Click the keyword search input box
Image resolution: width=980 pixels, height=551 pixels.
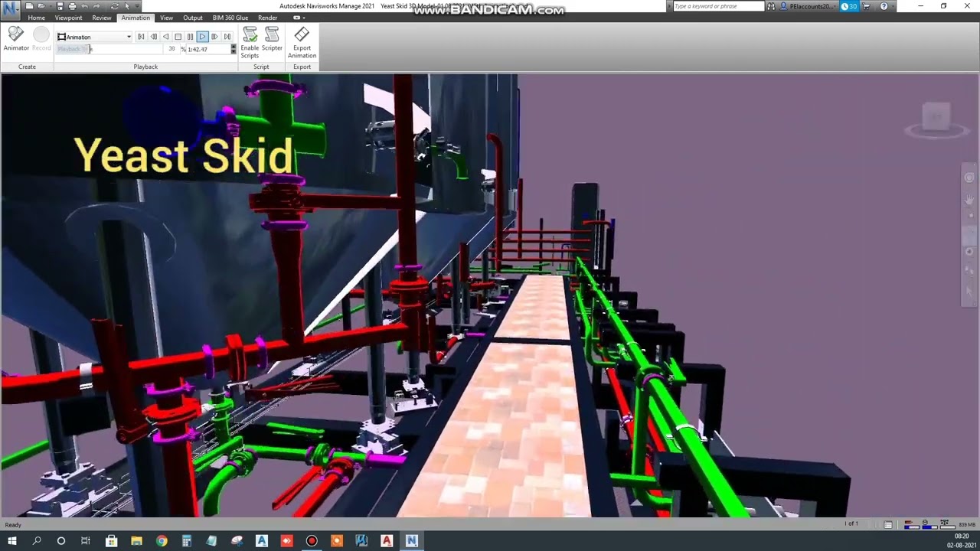719,6
